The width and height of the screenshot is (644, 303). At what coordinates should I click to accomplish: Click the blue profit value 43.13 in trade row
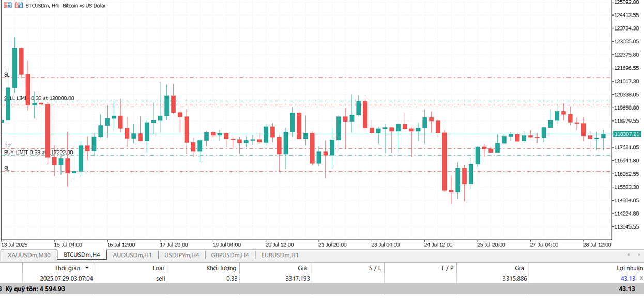coord(628,278)
